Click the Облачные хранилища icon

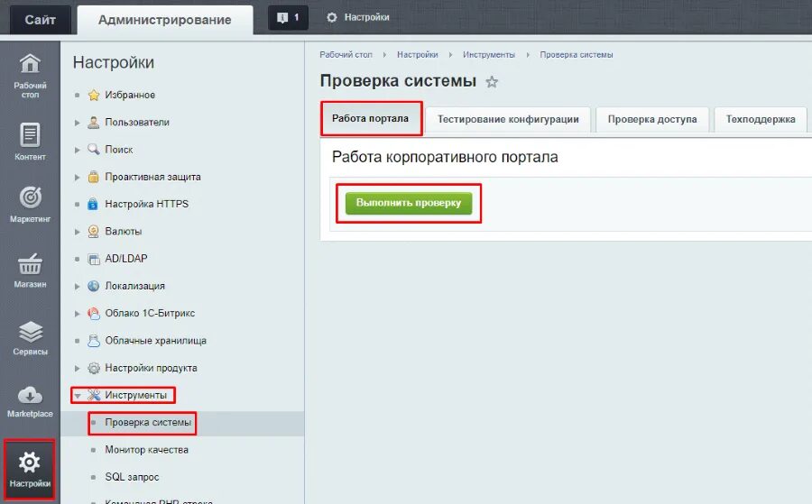94,341
